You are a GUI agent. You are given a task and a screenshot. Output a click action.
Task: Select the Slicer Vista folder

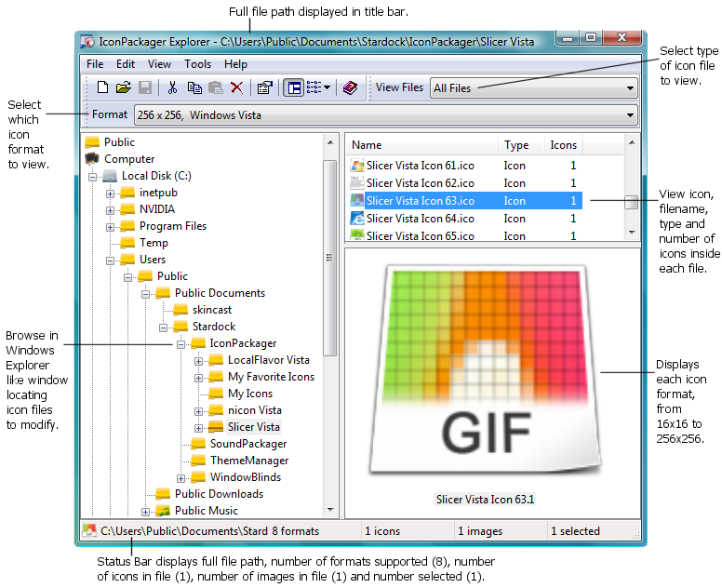[x=254, y=427]
